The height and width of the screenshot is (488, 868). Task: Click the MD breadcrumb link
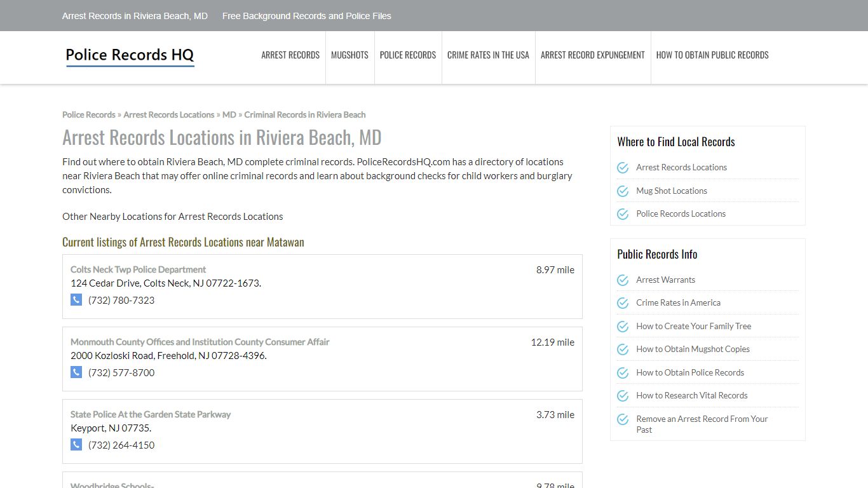(229, 114)
